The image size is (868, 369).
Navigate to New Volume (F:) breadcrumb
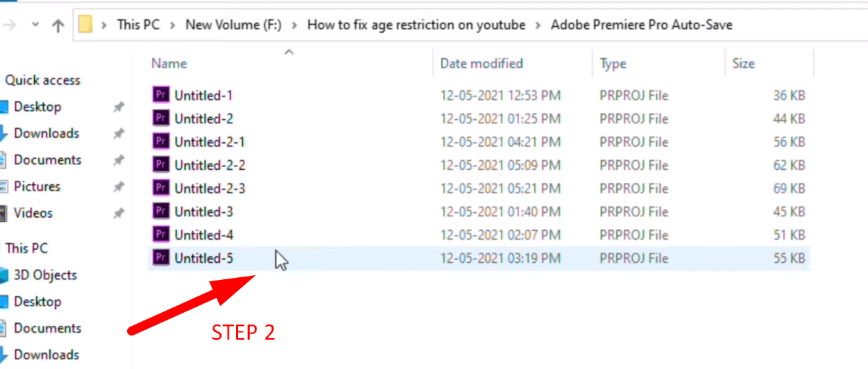pyautogui.click(x=233, y=25)
